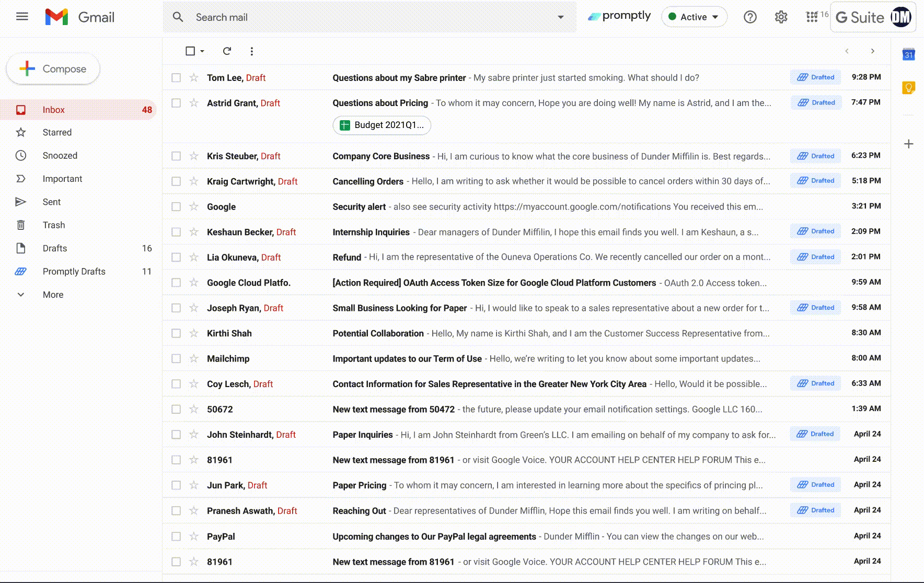Tick the select-all checkbox in the toolbar
Screen dimensions: 924x583
190,51
